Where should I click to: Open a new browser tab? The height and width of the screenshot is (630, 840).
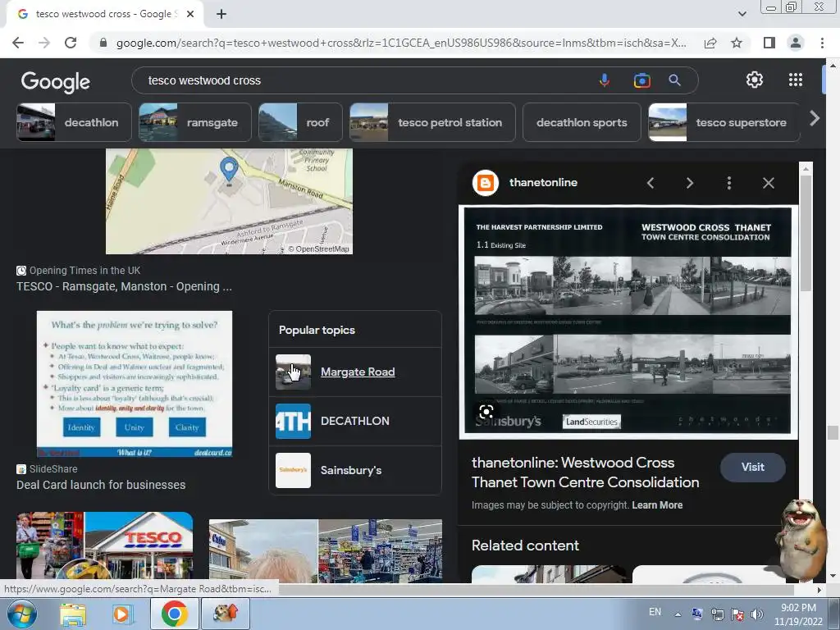(221, 14)
